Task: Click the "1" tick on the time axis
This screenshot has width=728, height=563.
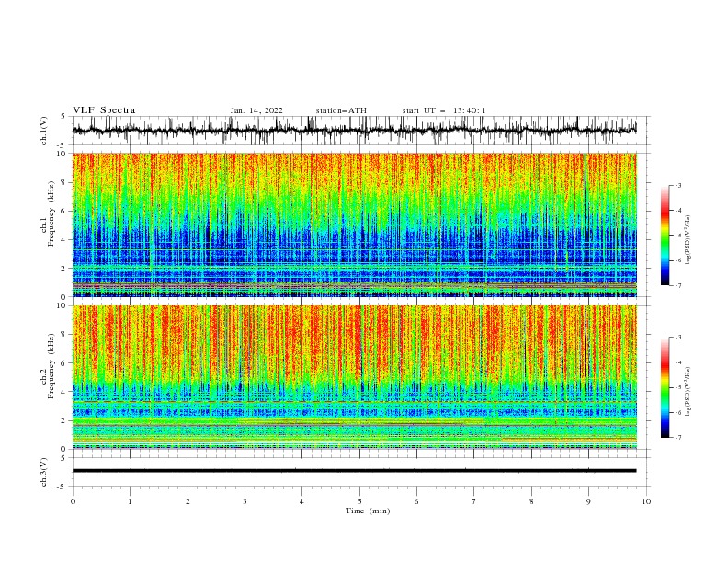Action: click(130, 501)
